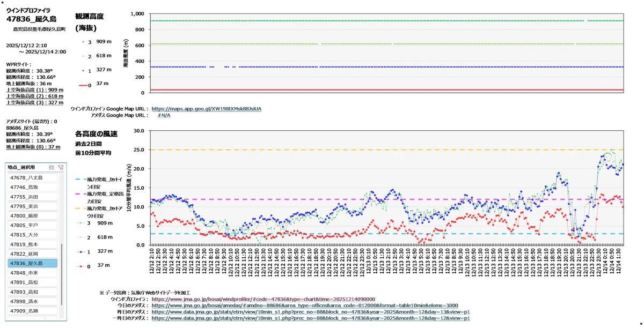
Task: Select slicer item 47848_市来
Action: [x=32, y=273]
